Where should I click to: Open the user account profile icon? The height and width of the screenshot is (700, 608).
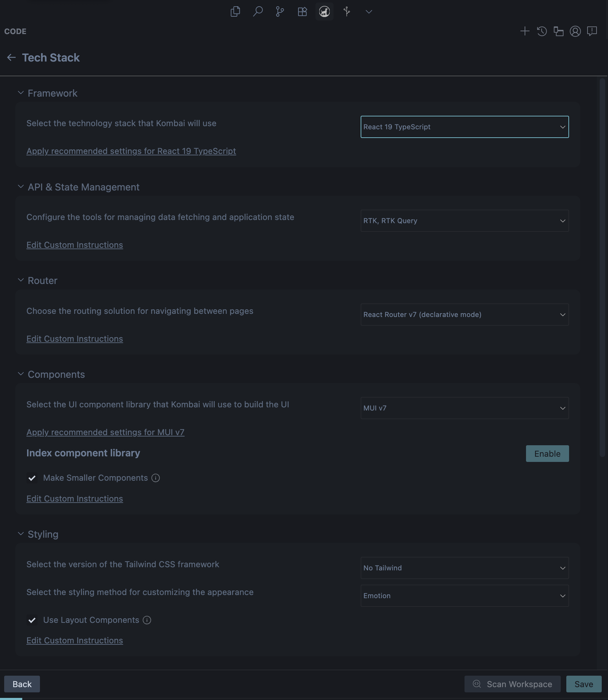[x=575, y=31]
